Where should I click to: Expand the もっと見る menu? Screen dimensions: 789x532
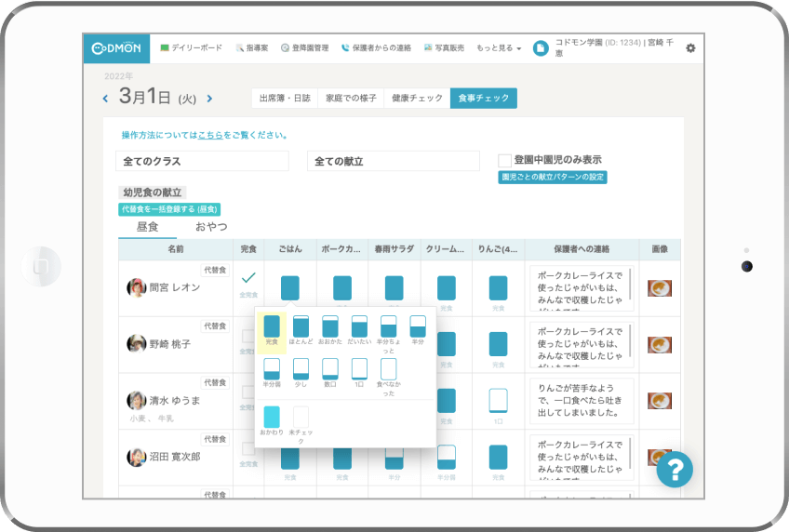pos(498,48)
